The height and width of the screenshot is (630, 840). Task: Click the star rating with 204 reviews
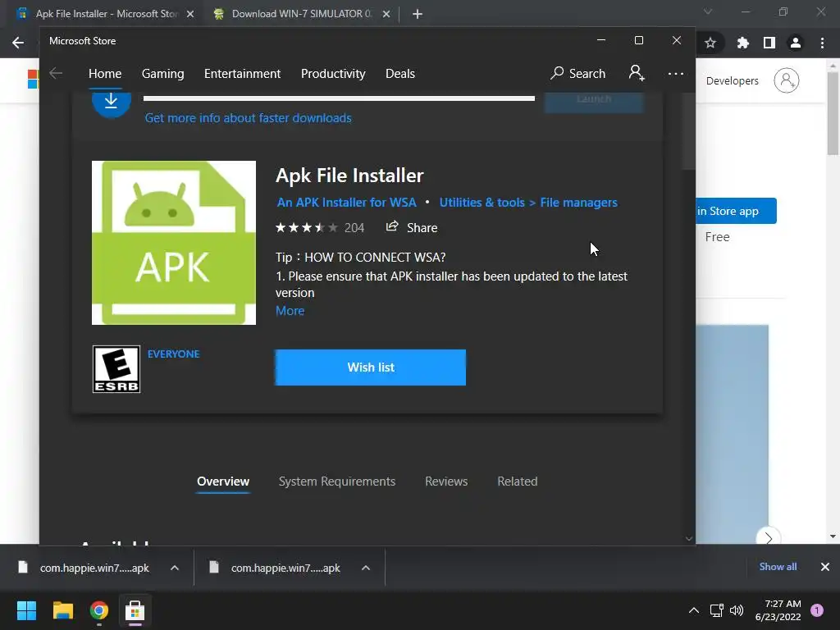[319, 228]
